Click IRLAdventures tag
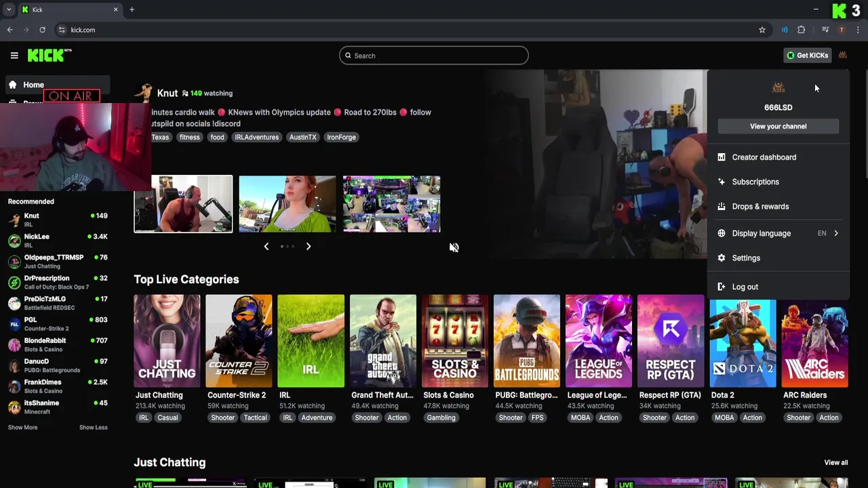Viewport: 868px width, 488px height. click(256, 137)
